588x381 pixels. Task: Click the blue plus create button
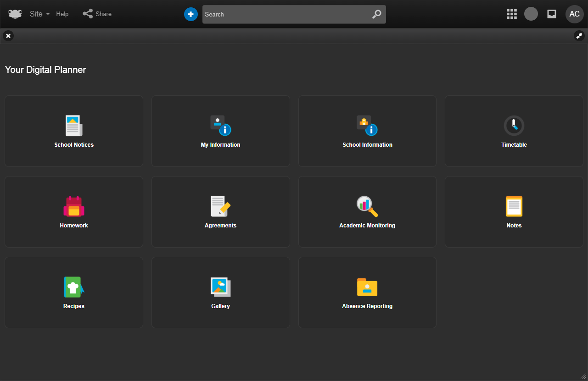point(191,14)
